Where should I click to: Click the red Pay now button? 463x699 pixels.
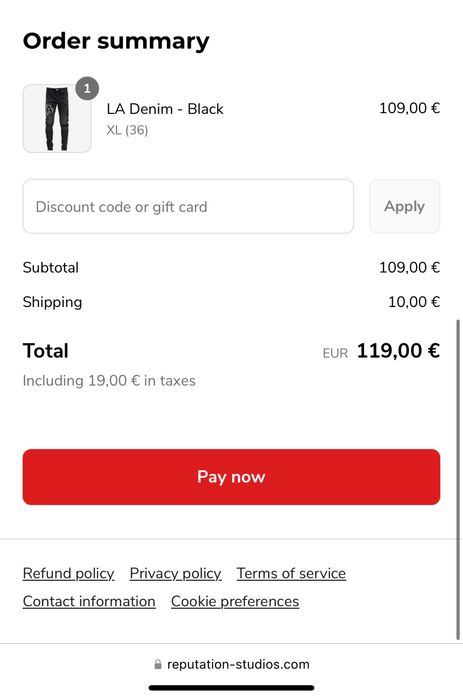coord(231,477)
